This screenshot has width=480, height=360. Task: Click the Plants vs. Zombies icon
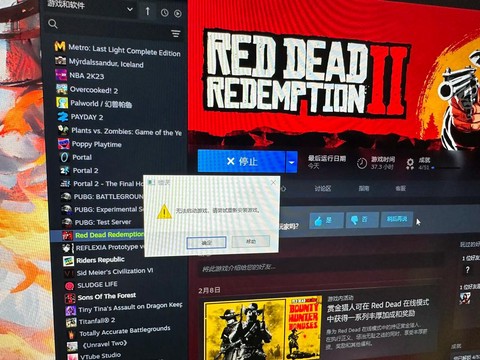coord(63,130)
